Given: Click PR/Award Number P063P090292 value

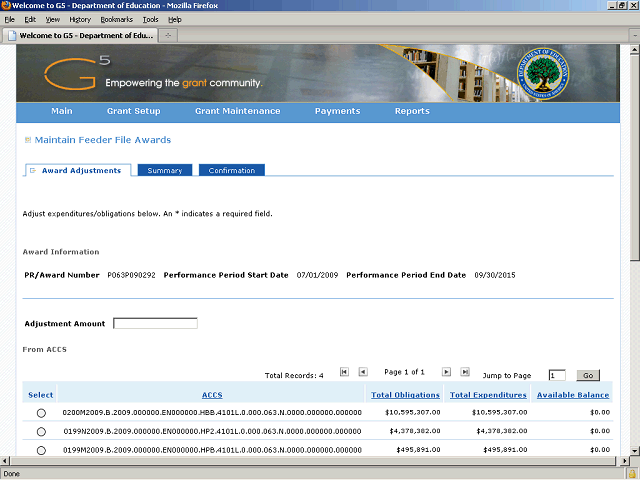Looking at the screenshot, I should click(131, 275).
